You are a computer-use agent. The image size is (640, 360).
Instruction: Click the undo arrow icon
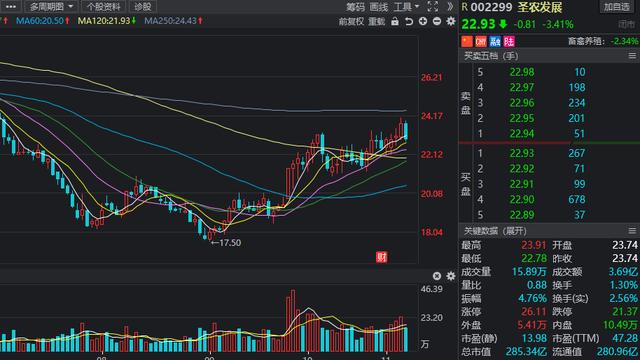click(x=409, y=21)
